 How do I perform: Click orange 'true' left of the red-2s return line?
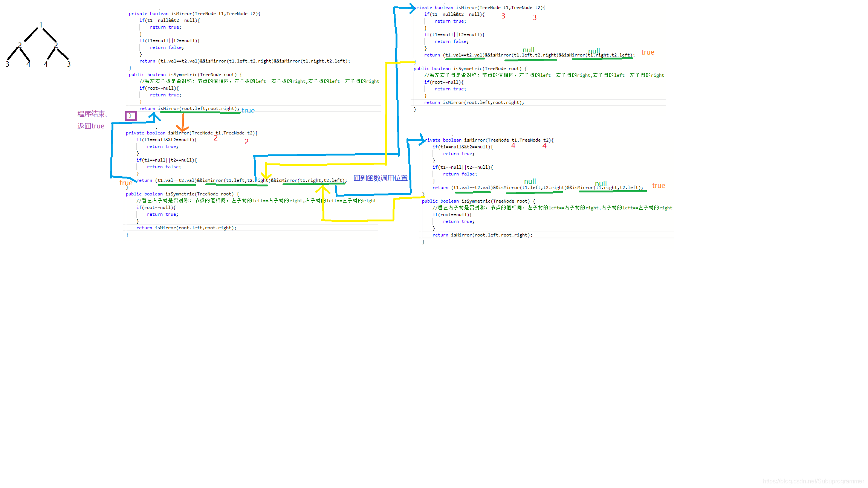click(126, 183)
